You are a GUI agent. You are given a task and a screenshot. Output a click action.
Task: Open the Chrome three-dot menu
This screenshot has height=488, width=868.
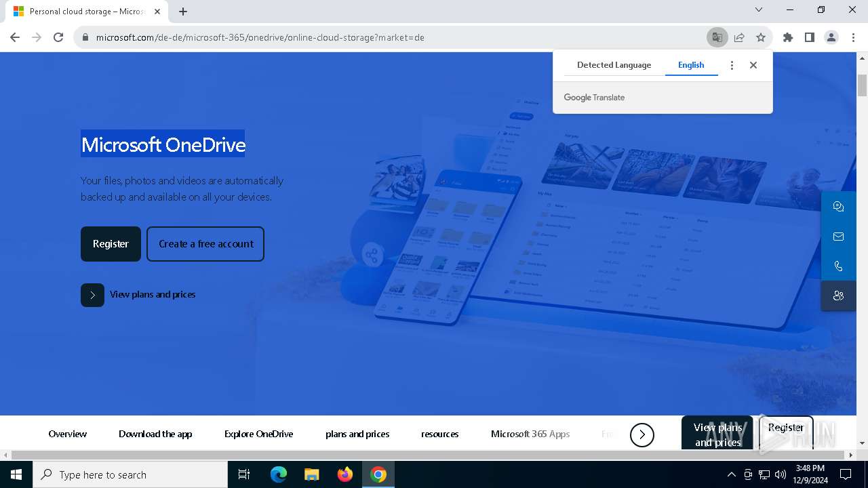[853, 37]
